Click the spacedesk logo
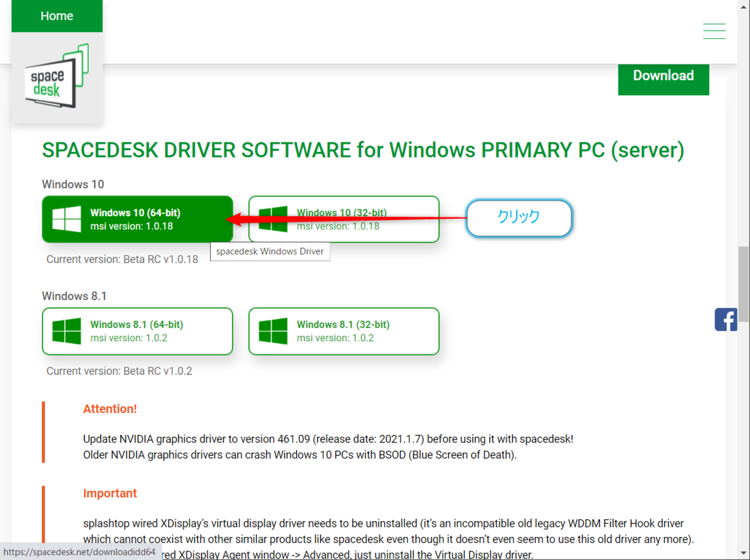750x560 pixels. (57, 77)
